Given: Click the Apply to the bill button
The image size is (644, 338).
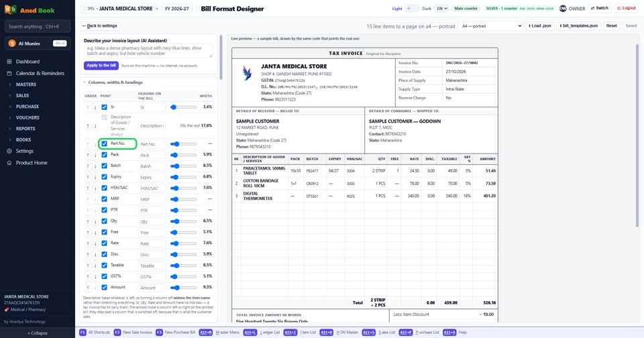Looking at the screenshot, I should (x=101, y=65).
